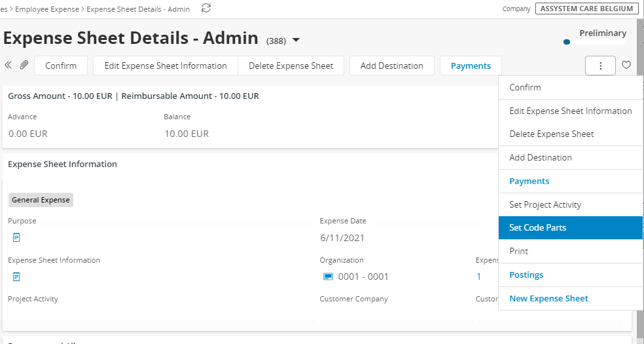Click Delete Expense Sheet toolbar button
The width and height of the screenshot is (644, 344).
291,66
